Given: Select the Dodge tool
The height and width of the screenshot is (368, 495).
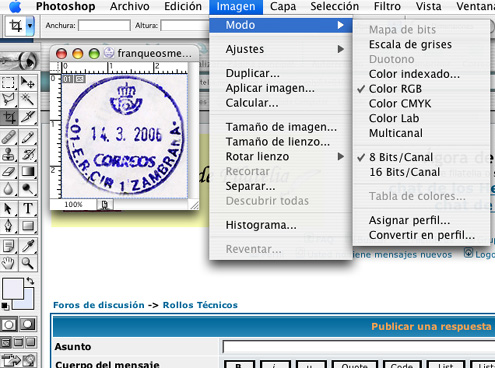Looking at the screenshot, I should point(28,189).
